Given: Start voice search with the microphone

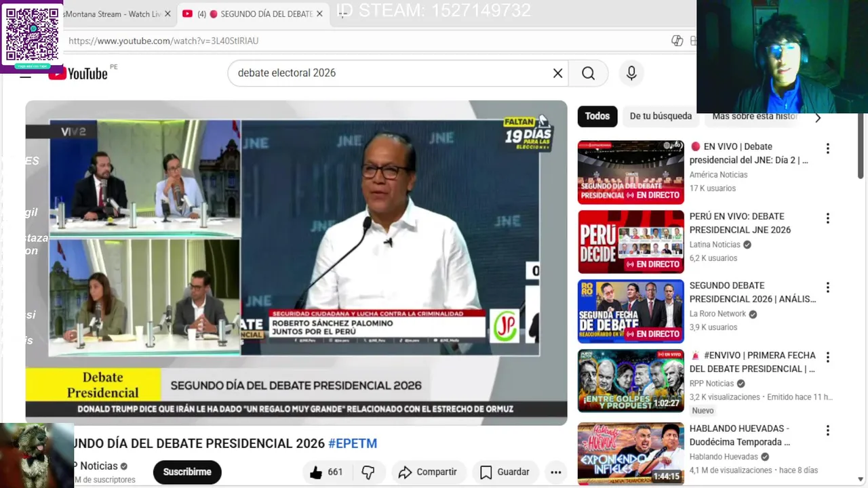Looking at the screenshot, I should click(631, 73).
